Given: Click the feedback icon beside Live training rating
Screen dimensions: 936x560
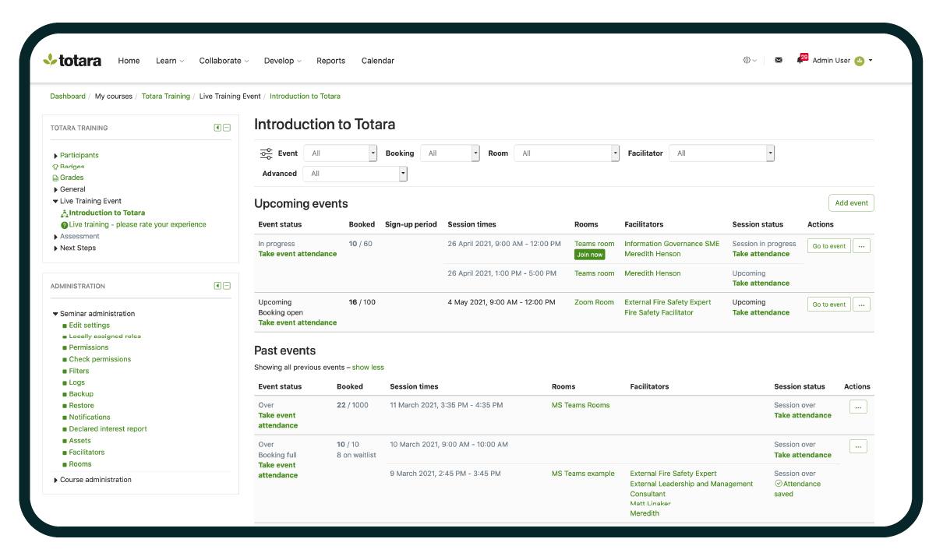Looking at the screenshot, I should 65,225.
